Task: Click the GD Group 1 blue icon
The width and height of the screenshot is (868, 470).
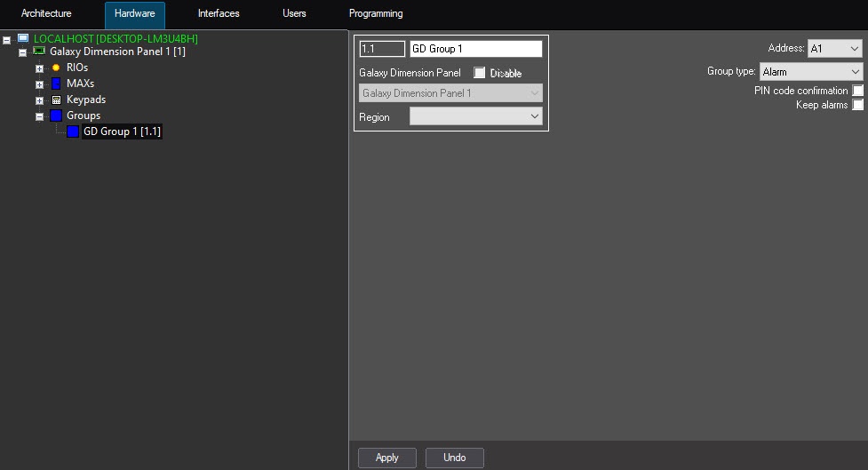Action: [x=73, y=131]
